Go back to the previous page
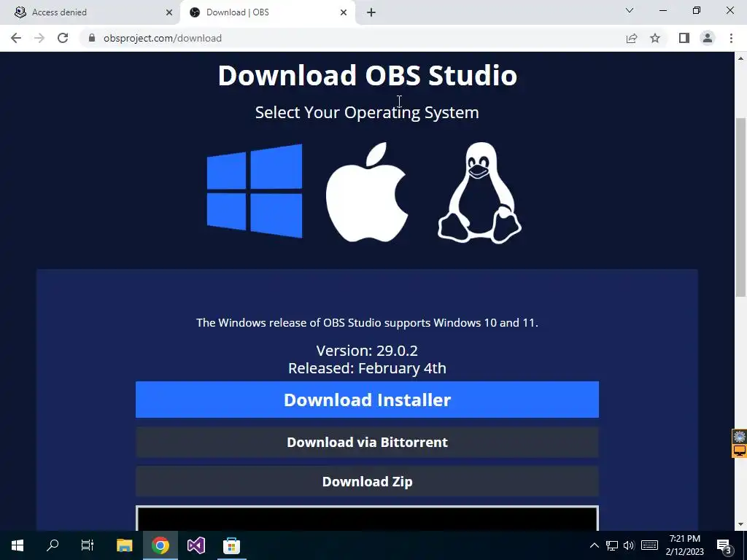 coord(16,38)
